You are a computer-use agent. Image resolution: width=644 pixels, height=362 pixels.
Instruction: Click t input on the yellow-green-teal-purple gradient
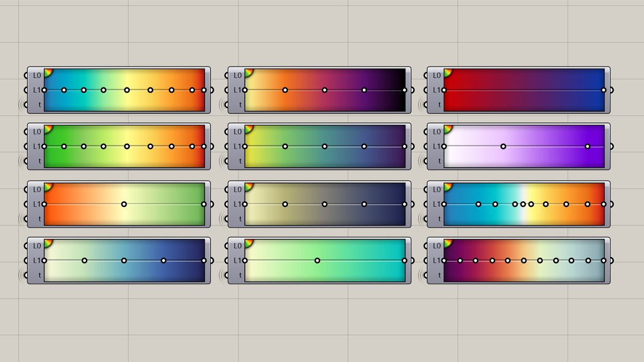[240, 160]
